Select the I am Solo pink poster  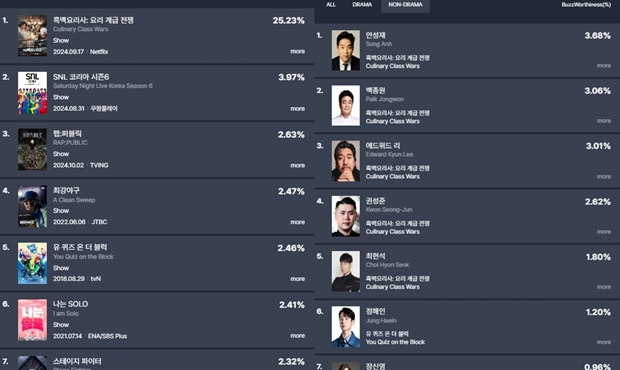click(32, 320)
